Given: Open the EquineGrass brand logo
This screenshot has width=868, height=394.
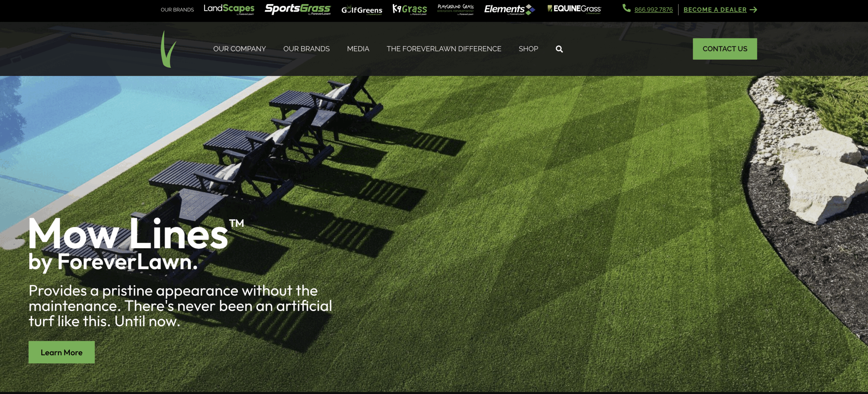Looking at the screenshot, I should point(574,9).
